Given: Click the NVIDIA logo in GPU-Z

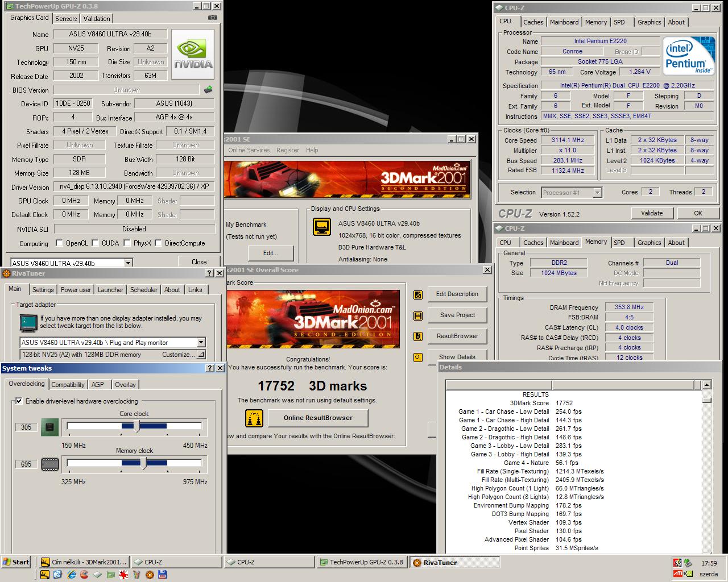Looking at the screenshot, I should pos(193,55).
